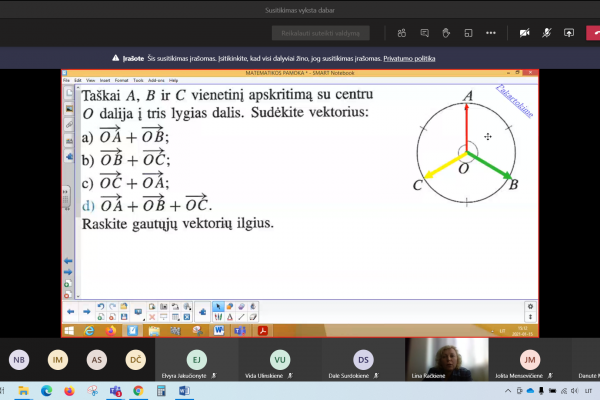This screenshot has height=400, width=600.
Task: Hang up the call with red button
Action: click(594, 33)
